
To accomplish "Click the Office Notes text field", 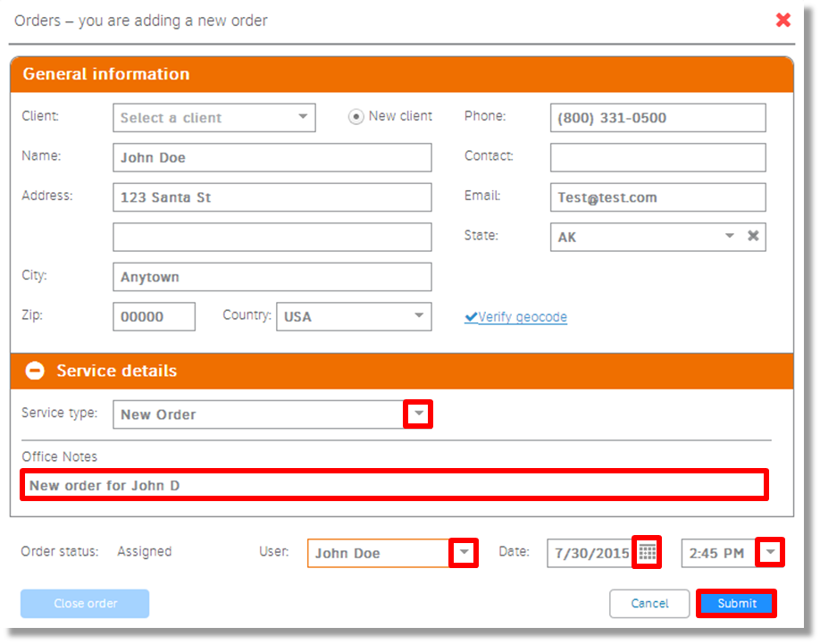I will point(393,484).
